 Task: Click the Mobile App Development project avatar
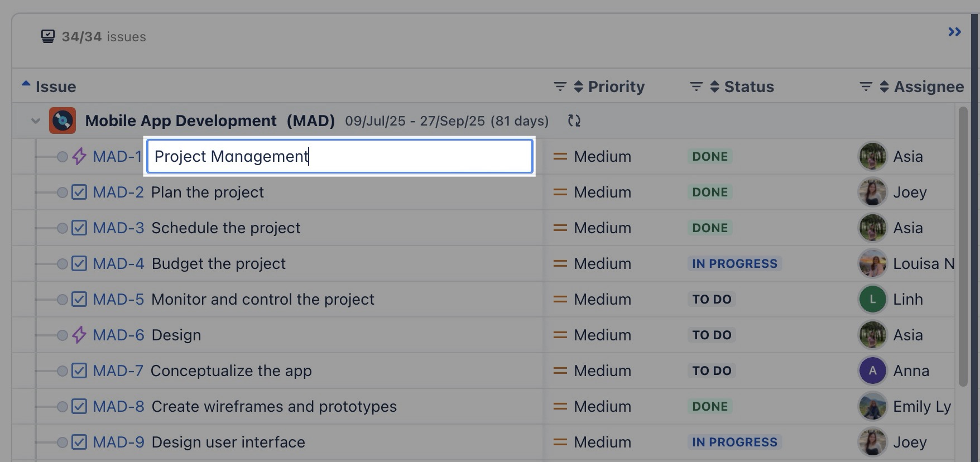click(x=63, y=121)
